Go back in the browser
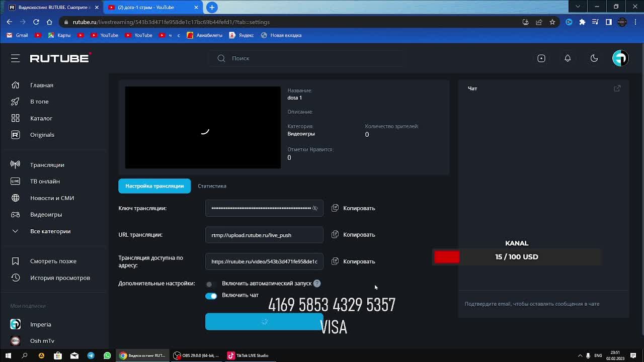644x362 pixels. (9, 22)
